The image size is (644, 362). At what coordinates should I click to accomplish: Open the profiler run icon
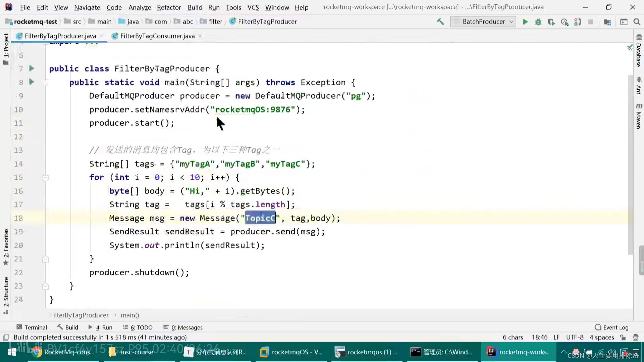565,22
